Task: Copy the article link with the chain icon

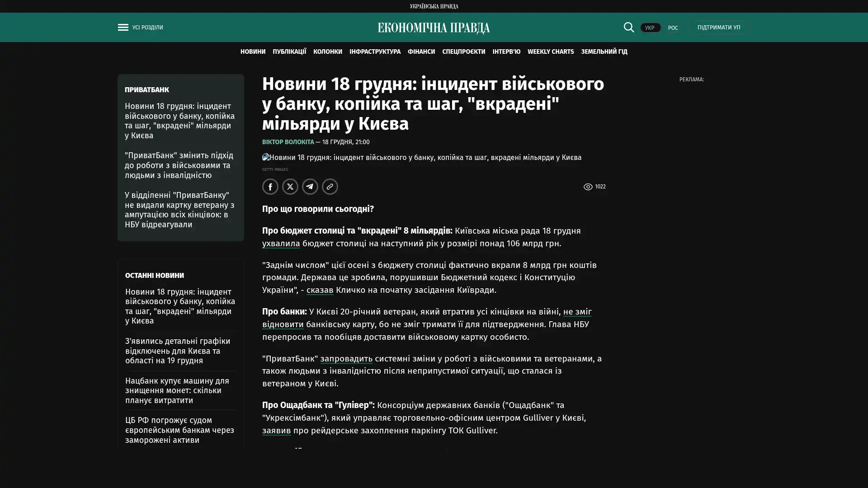Action: coord(330,187)
